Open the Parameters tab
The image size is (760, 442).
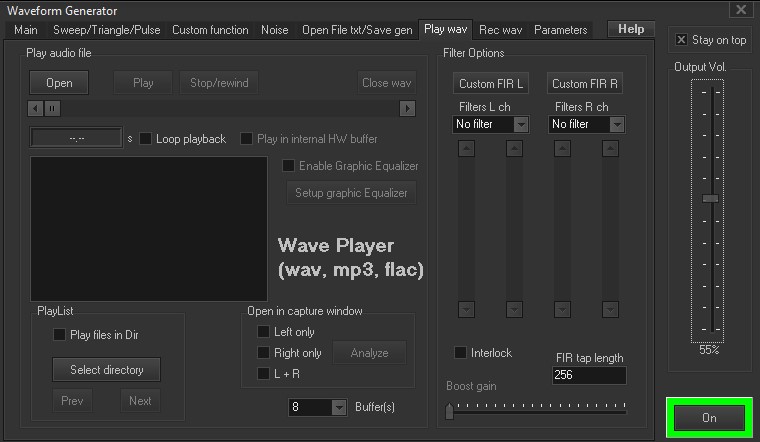click(560, 30)
